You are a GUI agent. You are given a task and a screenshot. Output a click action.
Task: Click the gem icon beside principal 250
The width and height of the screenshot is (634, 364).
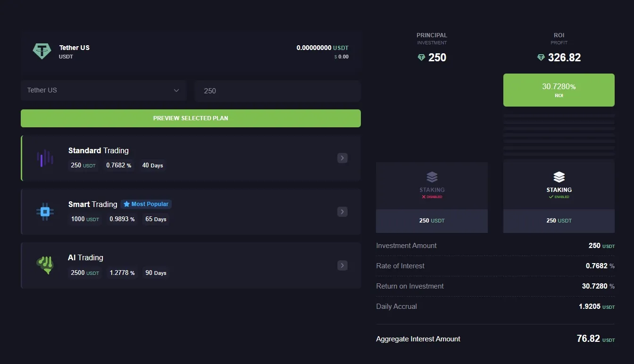pyautogui.click(x=422, y=58)
